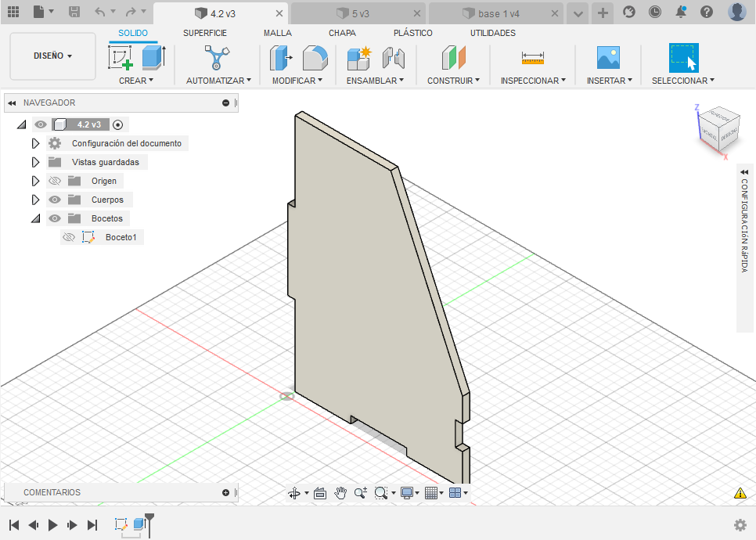Image resolution: width=756 pixels, height=540 pixels.
Task: Open the ENSAMBLAR dropdown menu
Action: click(375, 81)
